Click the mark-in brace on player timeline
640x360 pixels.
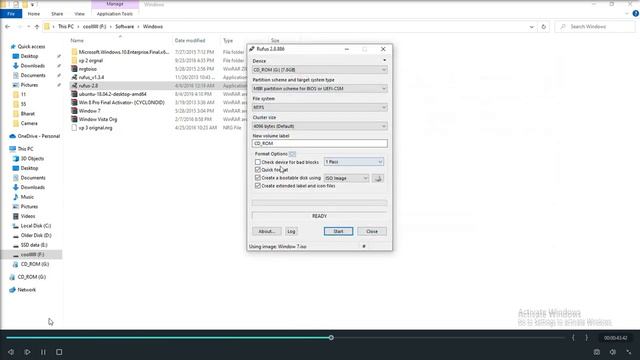point(573,338)
